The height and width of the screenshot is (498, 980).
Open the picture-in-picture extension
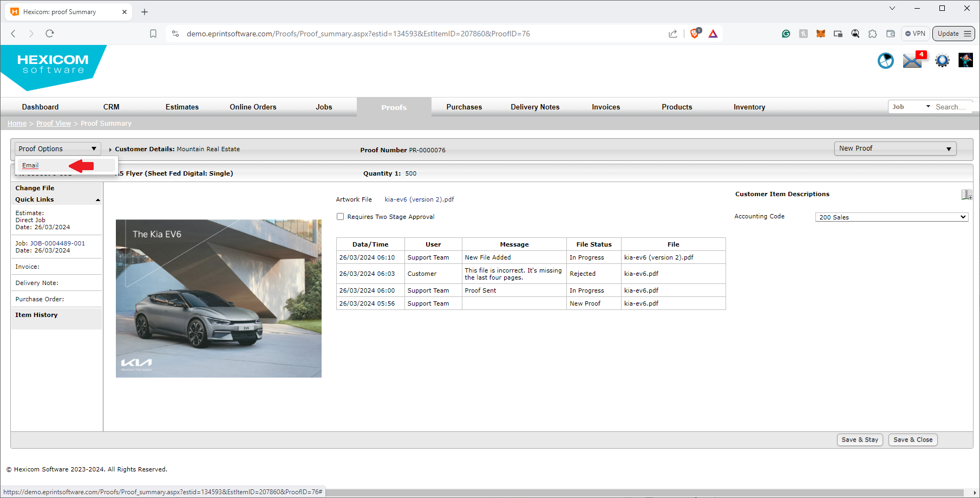point(838,34)
